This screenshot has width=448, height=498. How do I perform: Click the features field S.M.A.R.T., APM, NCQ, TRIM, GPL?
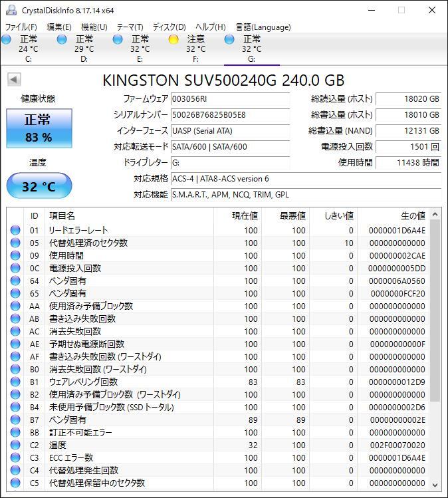point(306,195)
